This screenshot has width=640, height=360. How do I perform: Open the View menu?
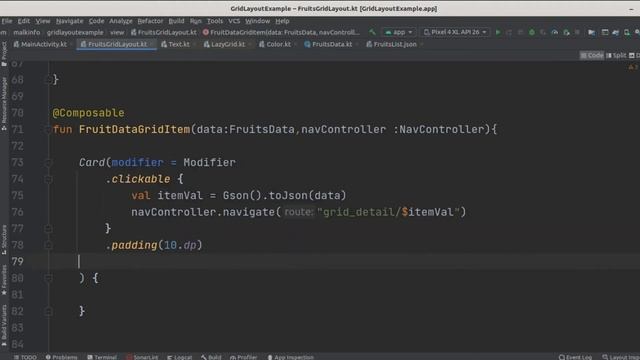point(42,21)
